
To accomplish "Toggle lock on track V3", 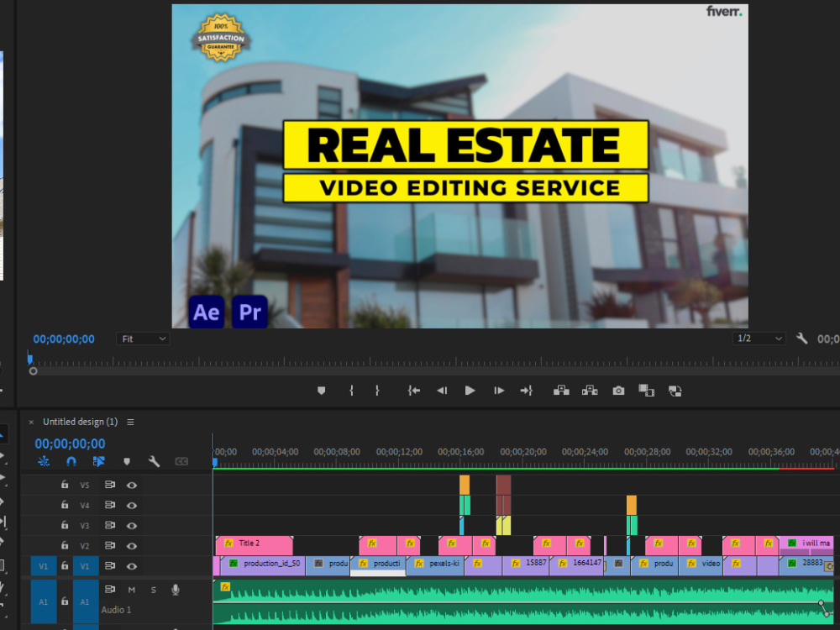I will [x=65, y=525].
